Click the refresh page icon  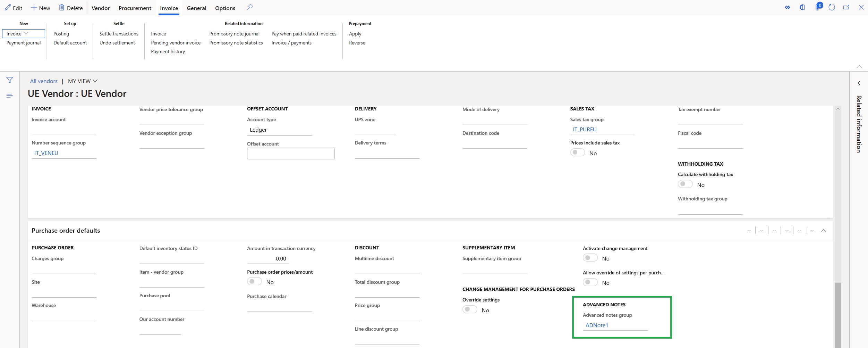pos(832,7)
